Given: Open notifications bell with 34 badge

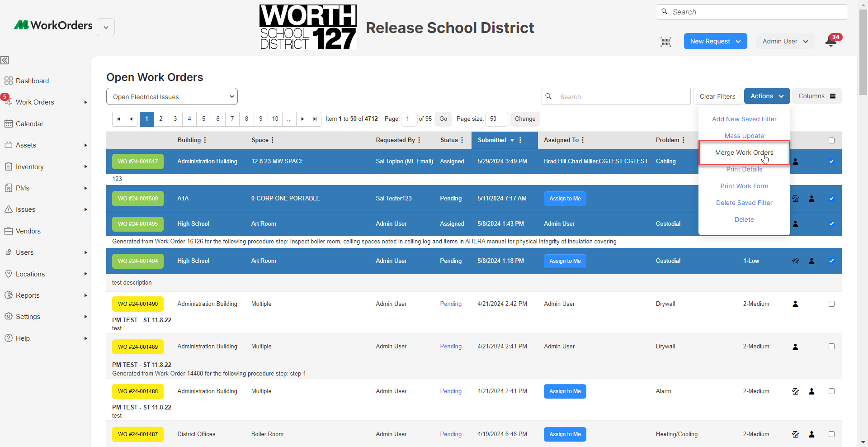Looking at the screenshot, I should pos(832,41).
